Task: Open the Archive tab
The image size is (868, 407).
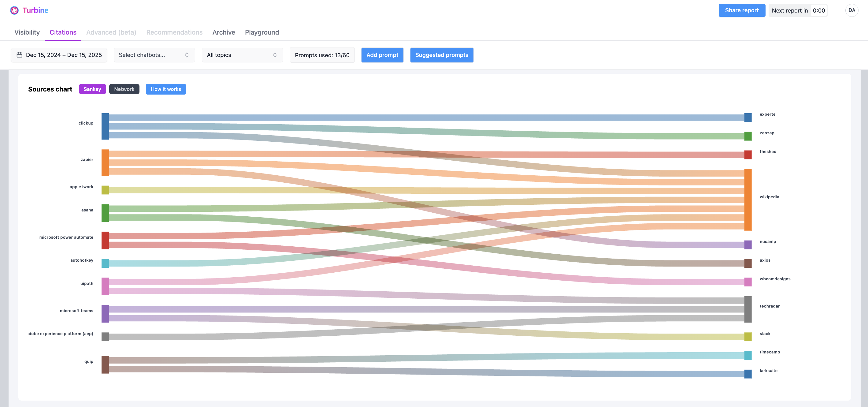Action: (223, 32)
